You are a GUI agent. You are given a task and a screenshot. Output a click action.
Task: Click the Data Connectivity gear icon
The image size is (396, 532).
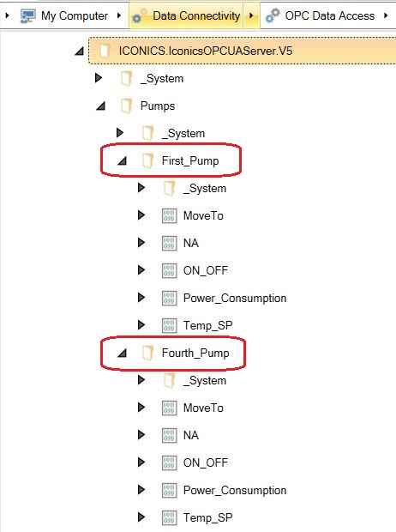pyautogui.click(x=140, y=16)
